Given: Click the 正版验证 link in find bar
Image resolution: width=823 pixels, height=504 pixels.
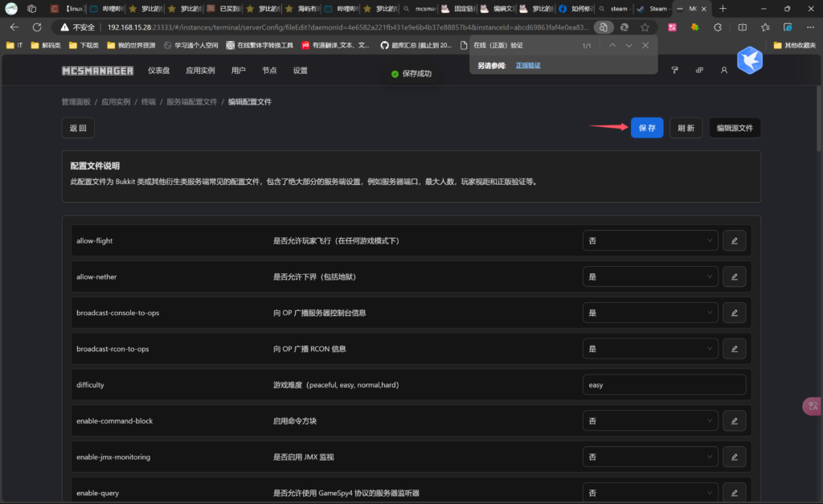Looking at the screenshot, I should (x=528, y=65).
